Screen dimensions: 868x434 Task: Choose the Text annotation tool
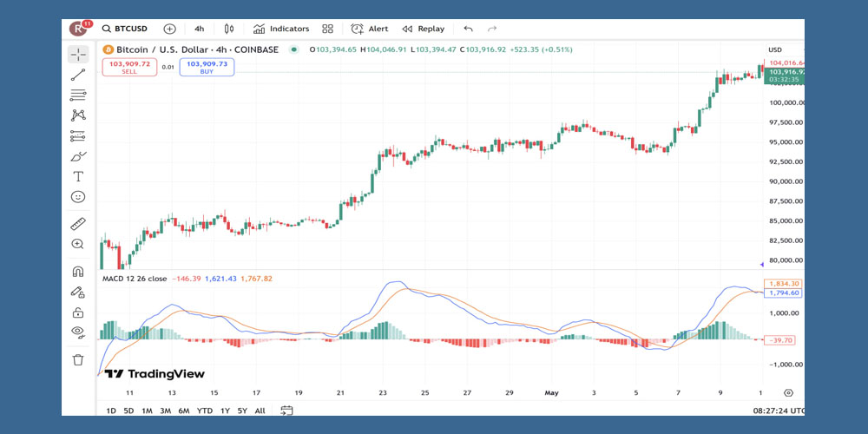(x=78, y=176)
